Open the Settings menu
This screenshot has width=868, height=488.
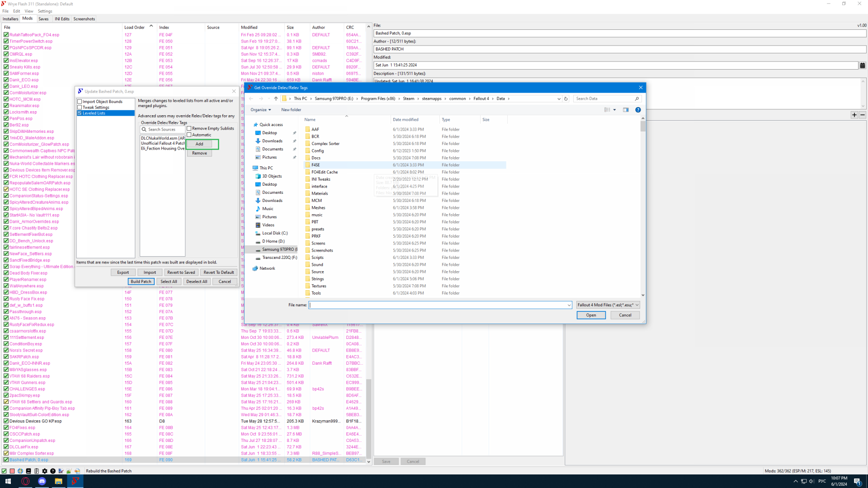tap(45, 11)
